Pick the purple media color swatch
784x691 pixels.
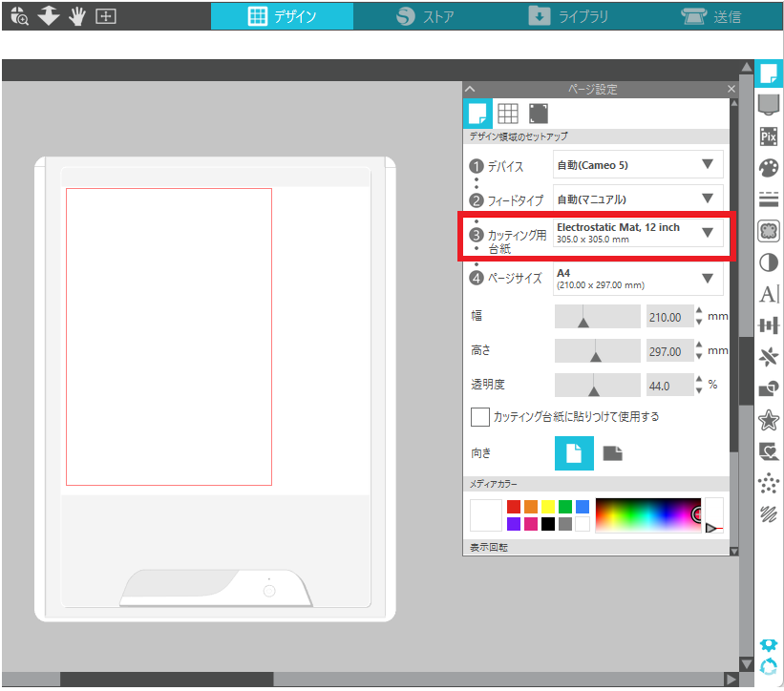click(514, 524)
